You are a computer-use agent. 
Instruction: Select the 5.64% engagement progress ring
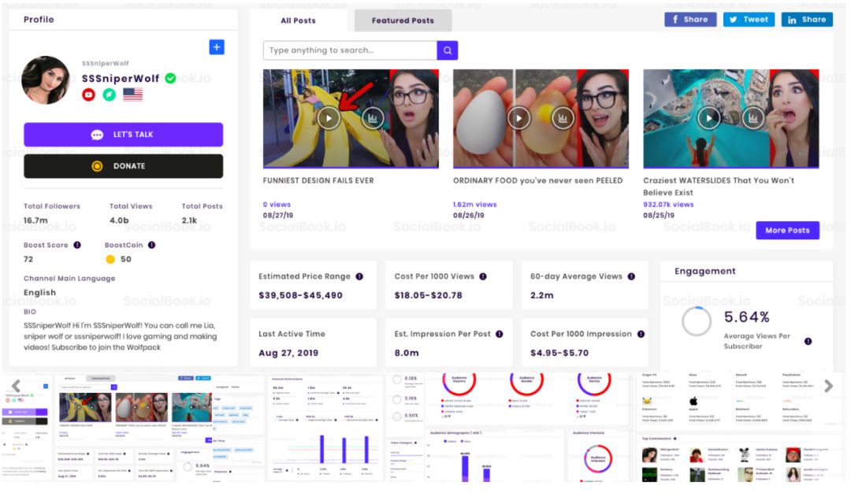pyautogui.click(x=697, y=322)
